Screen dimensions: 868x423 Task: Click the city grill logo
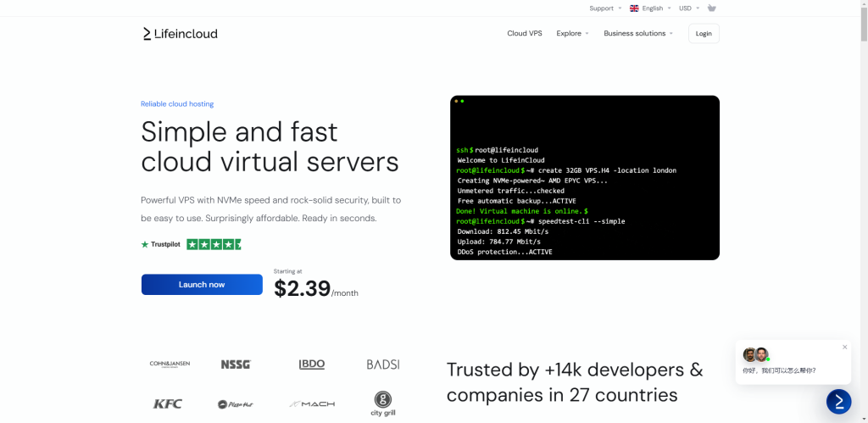point(383,402)
